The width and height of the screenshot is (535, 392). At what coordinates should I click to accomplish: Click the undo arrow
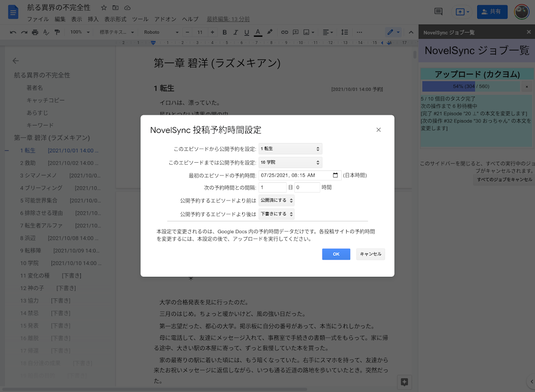click(13, 32)
